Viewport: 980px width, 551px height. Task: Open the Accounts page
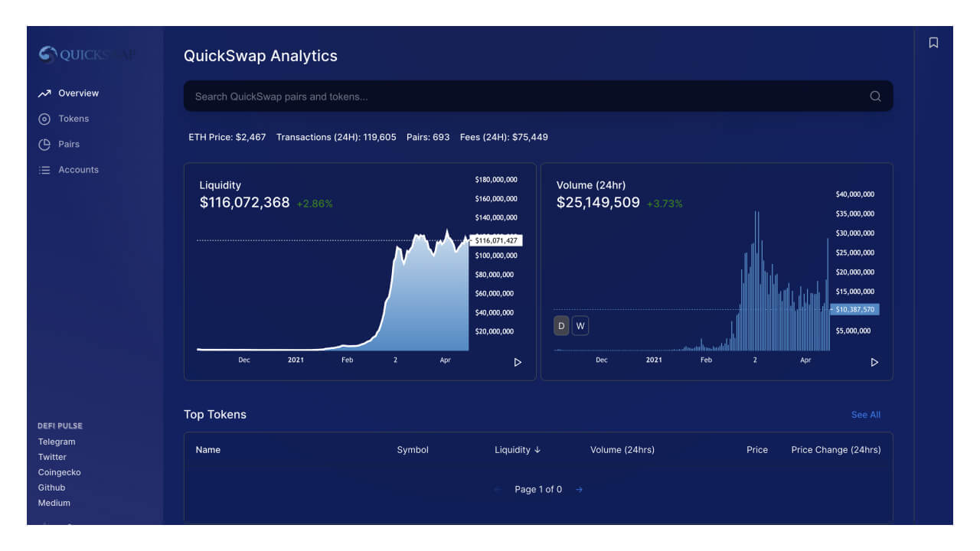[78, 170]
